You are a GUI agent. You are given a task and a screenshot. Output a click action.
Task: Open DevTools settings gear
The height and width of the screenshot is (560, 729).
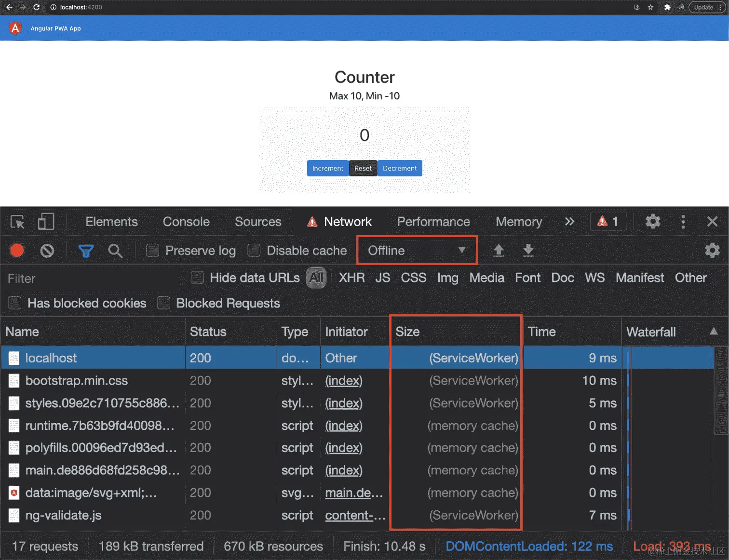[652, 222]
